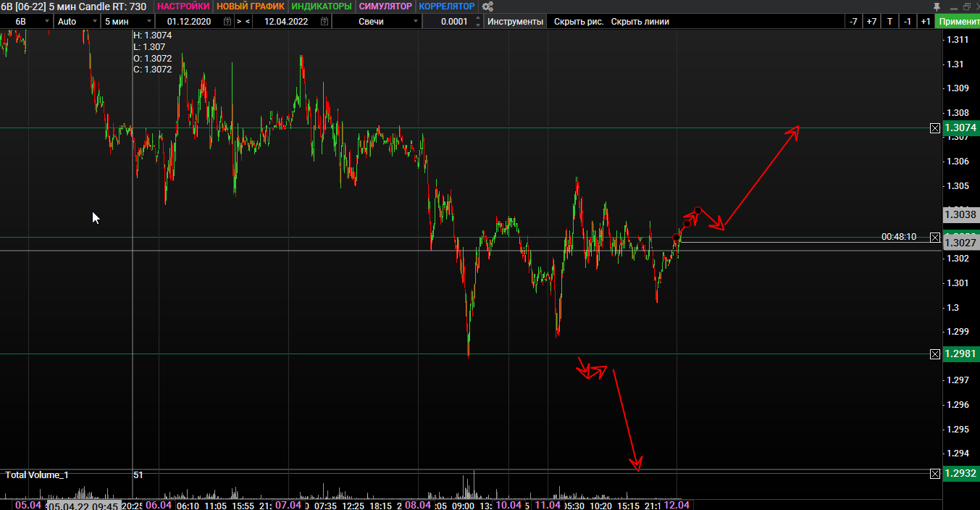Select the 1.3038 price label
Screen dimensions: 980x510
pyautogui.click(x=961, y=214)
